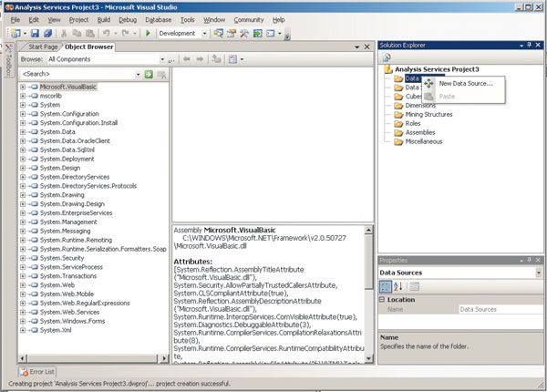
Task: Open the Community menu
Action: (x=249, y=20)
